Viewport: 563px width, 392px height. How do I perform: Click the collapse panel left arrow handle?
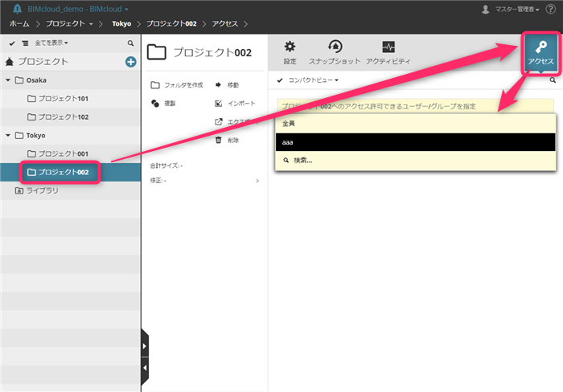(x=145, y=368)
